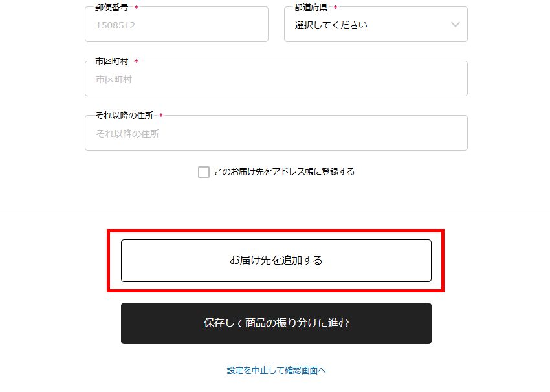Click the required asterisk beside それ以降の住所
This screenshot has width=550, height=392.
(x=161, y=116)
